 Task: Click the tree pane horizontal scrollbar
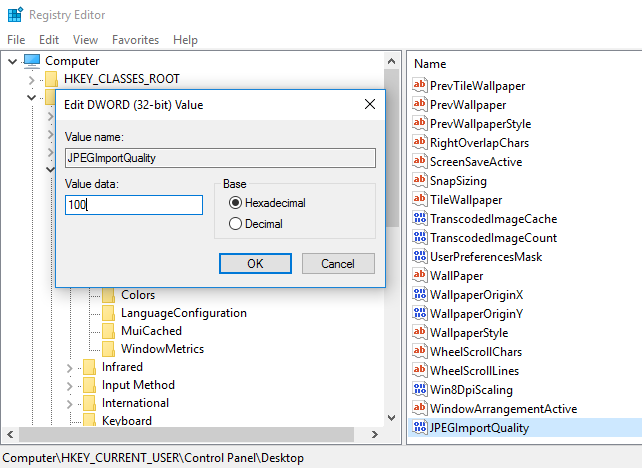[x=186, y=434]
